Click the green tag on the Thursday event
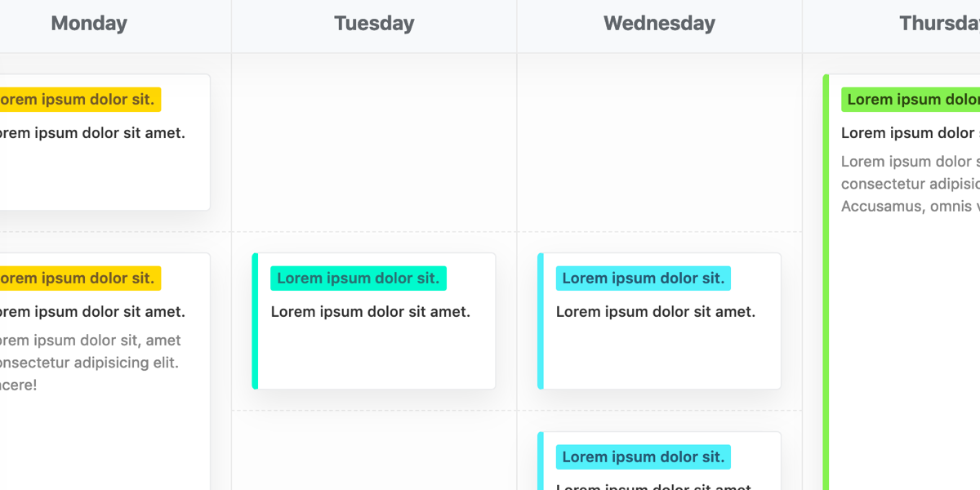Screen dimensions: 980x490 tap(911, 100)
